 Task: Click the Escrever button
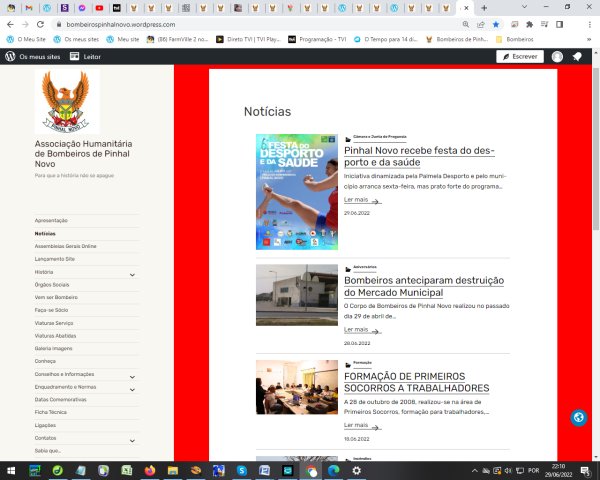pyautogui.click(x=519, y=57)
